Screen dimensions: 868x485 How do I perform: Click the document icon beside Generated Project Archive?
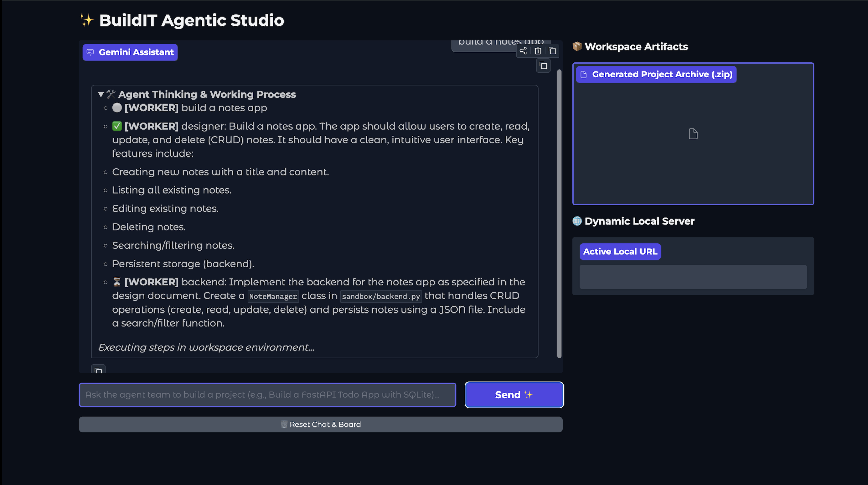(584, 75)
